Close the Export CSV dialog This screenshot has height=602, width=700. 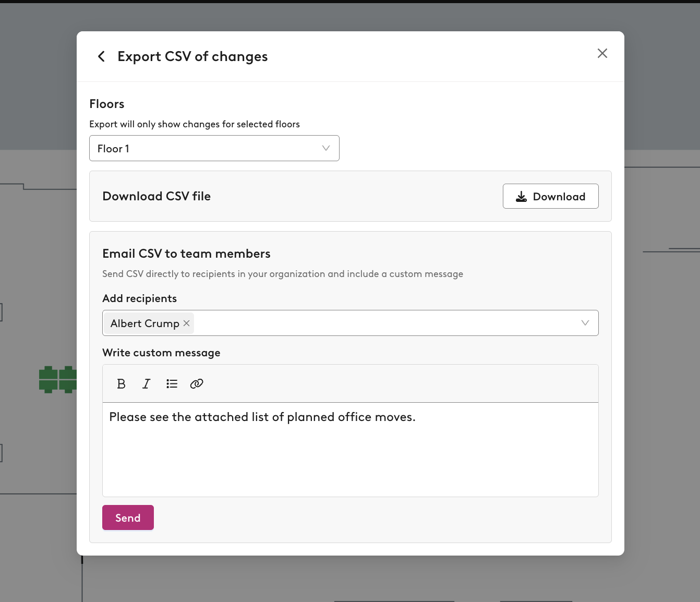[602, 53]
